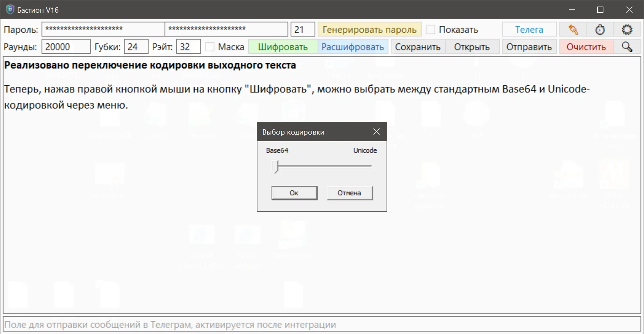Click the orange plug connection icon
The width and height of the screenshot is (644, 334).
[x=573, y=30]
